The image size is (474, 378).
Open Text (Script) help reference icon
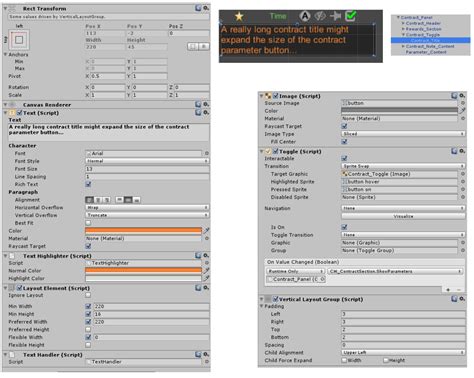[198, 113]
